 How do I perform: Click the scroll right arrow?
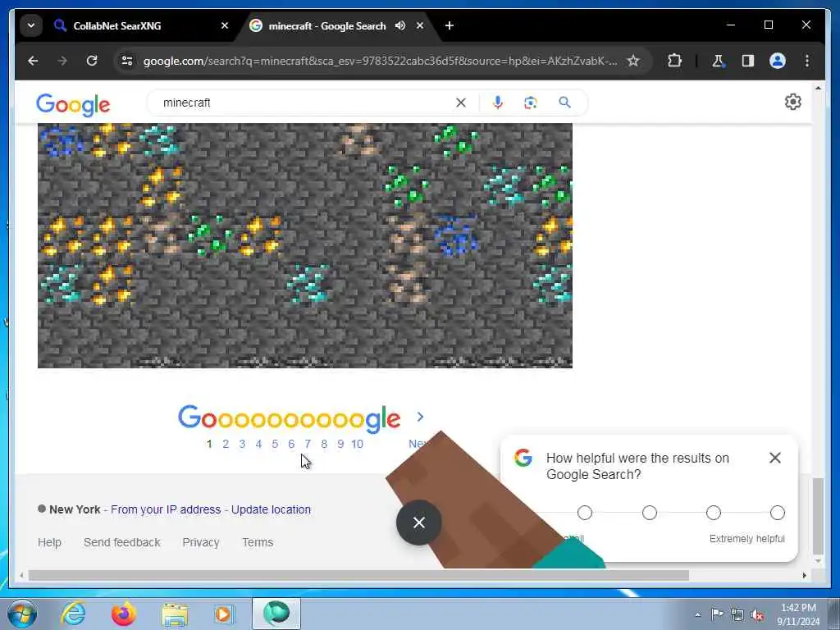[x=804, y=575]
